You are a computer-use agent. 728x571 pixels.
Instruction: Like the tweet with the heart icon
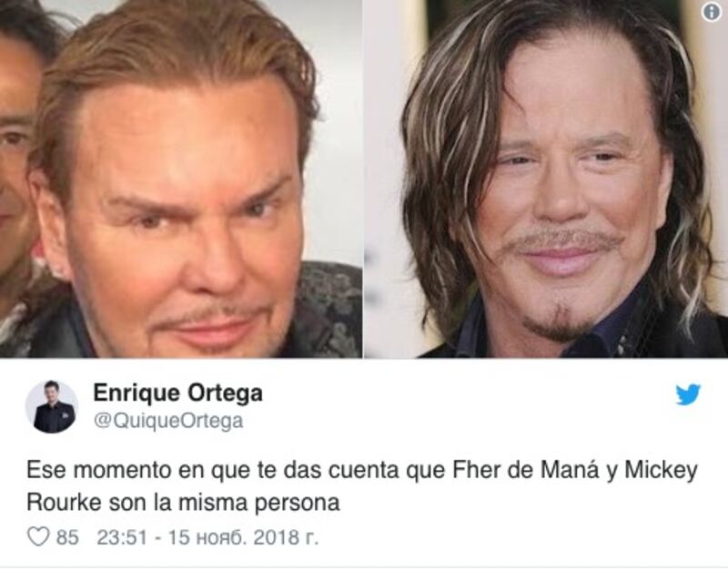pyautogui.click(x=38, y=537)
